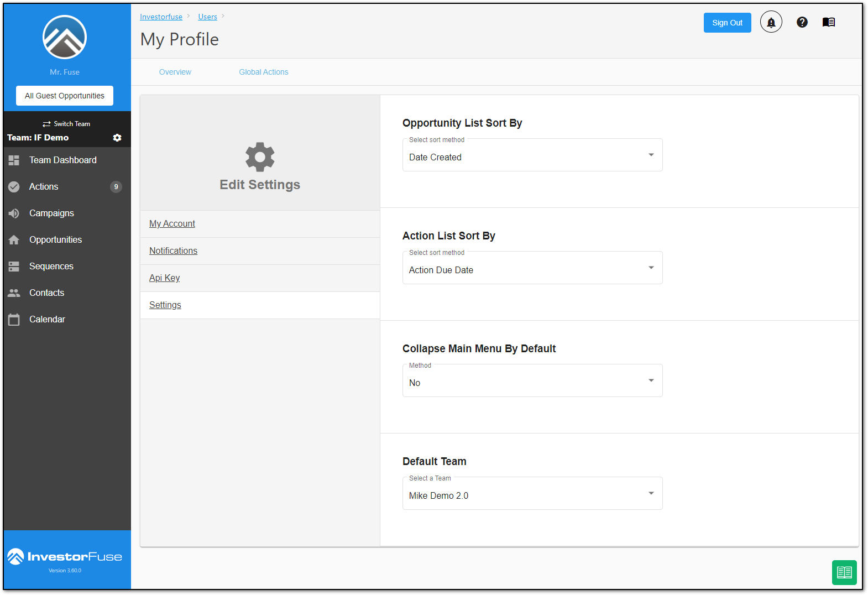Open the Notifications settings link

pyautogui.click(x=173, y=251)
